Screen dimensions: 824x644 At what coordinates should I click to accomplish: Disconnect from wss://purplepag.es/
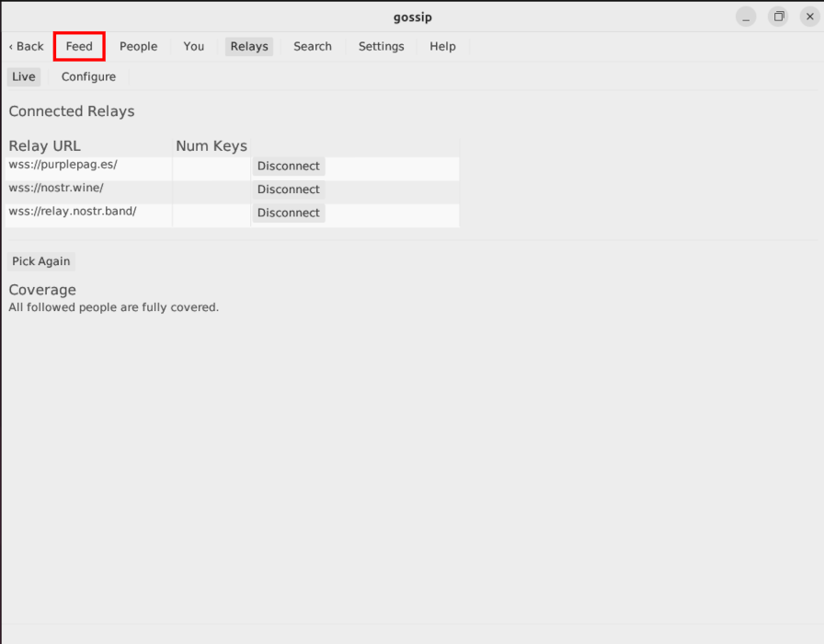[288, 166]
